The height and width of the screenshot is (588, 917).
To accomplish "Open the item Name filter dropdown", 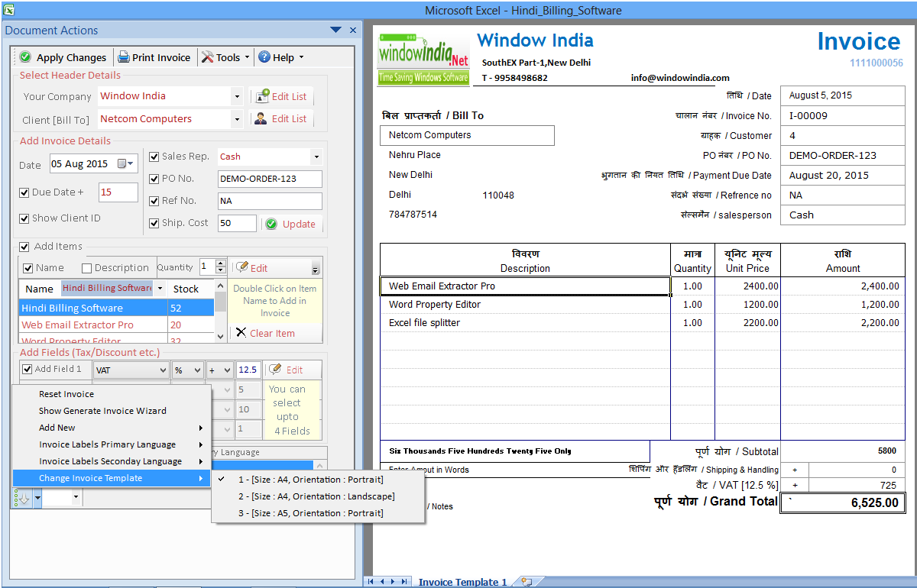I will [160, 289].
